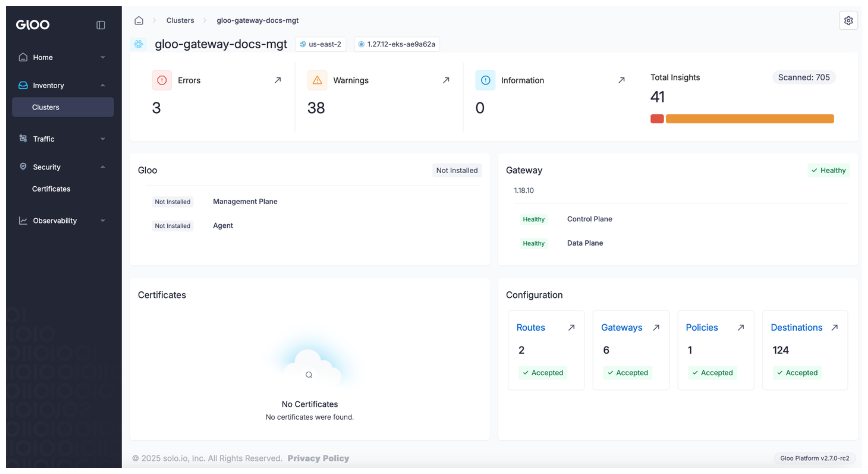Click the region icon in us-east-2 tag
Image resolution: width=868 pixels, height=474 pixels.
(303, 44)
